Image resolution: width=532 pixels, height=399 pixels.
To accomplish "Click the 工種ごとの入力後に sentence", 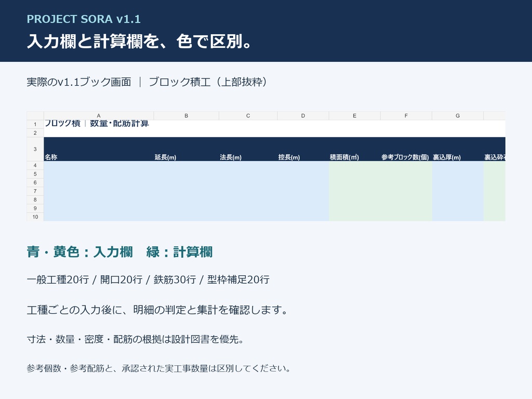I will coord(157,310).
